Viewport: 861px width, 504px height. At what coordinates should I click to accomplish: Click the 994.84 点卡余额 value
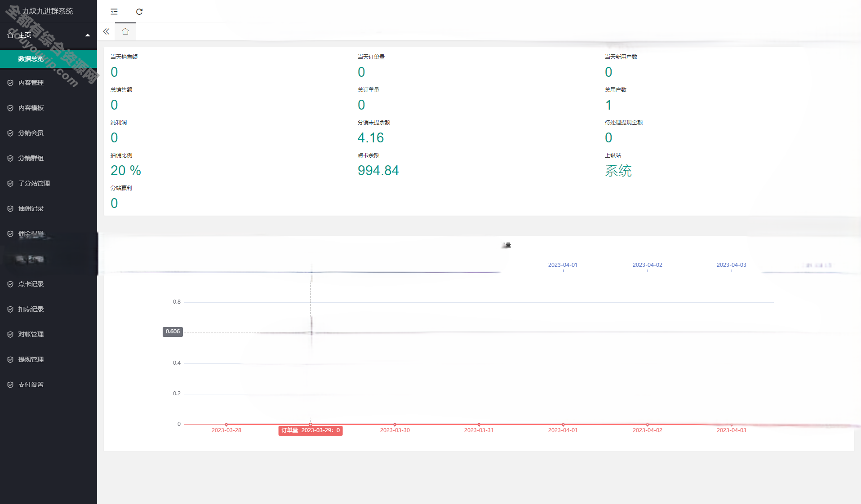coord(378,171)
